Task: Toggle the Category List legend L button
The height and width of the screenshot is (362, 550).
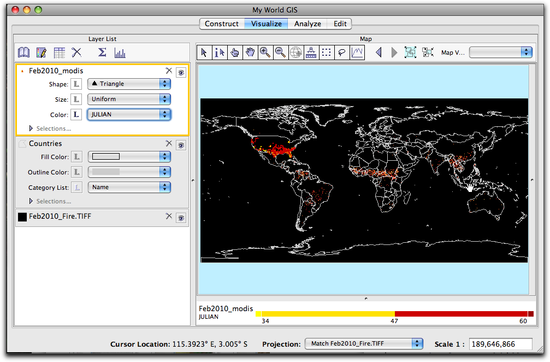Action: click(x=76, y=187)
